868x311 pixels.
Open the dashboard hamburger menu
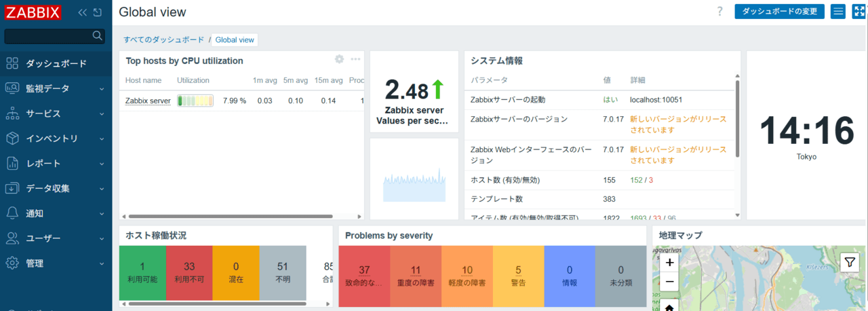point(838,12)
